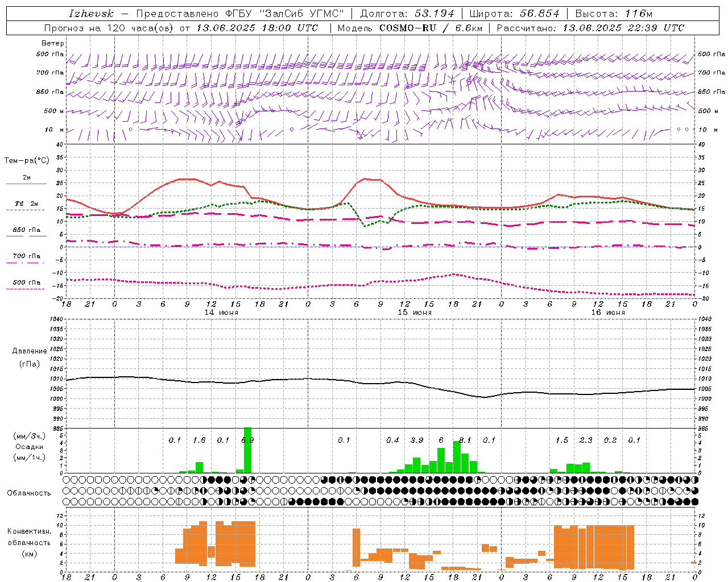Click the forecast start time 18:00 UTC
Viewport: 728px width, 582px height.
pos(291,28)
